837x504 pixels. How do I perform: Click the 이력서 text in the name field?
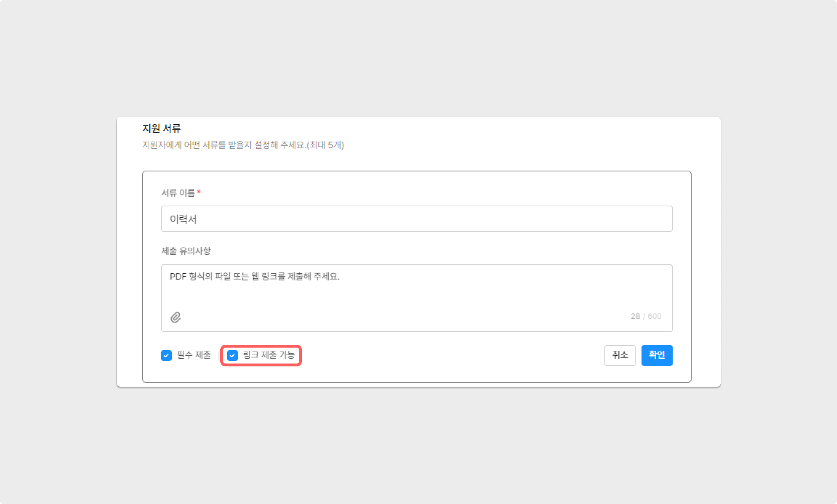(183, 219)
